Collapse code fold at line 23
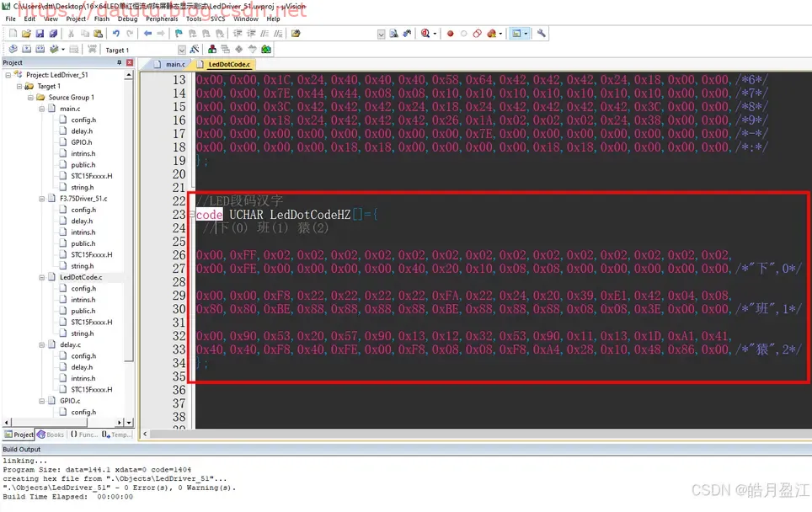This screenshot has width=812, height=512. pyautogui.click(x=192, y=214)
